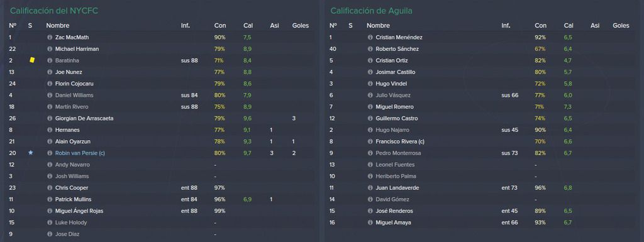Image resolution: width=644 pixels, height=242 pixels.
Task: Open Hernanes player profile
Action: [x=68, y=129]
